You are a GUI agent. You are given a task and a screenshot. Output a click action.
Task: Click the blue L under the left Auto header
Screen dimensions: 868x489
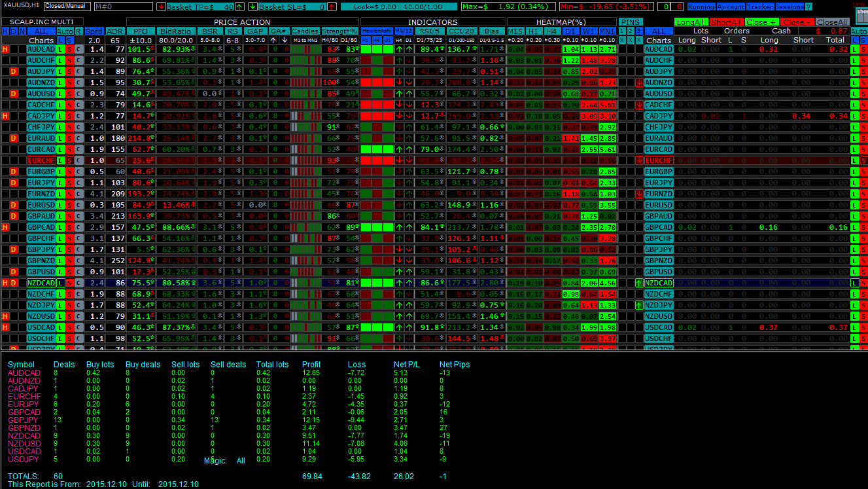[61, 40]
